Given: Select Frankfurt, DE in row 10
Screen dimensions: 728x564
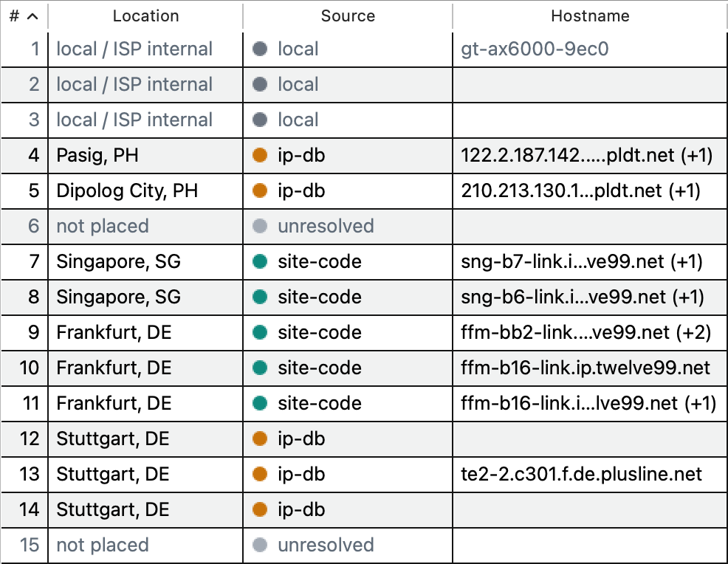Looking at the screenshot, I should pyautogui.click(x=114, y=368).
